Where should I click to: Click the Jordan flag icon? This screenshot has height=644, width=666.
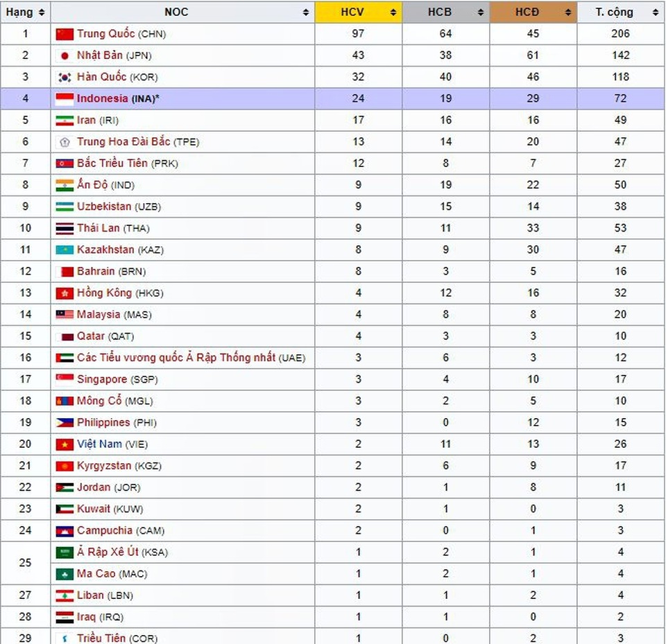(x=65, y=488)
